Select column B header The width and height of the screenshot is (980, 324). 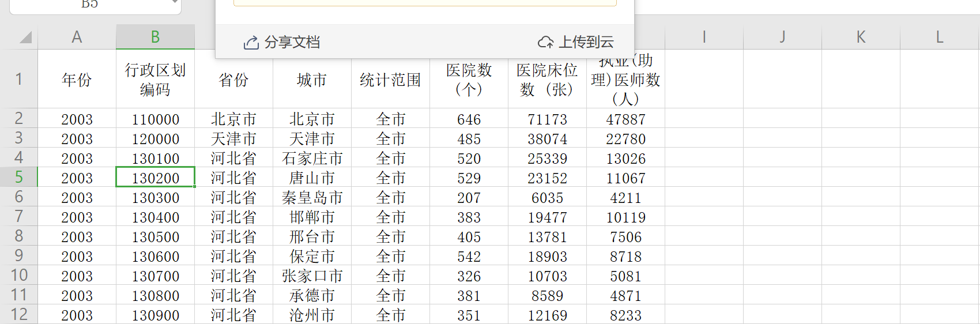tap(155, 37)
